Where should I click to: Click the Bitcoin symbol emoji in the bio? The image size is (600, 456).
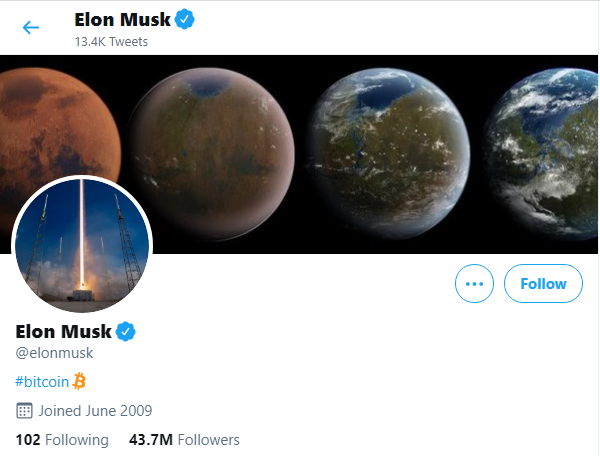click(80, 381)
